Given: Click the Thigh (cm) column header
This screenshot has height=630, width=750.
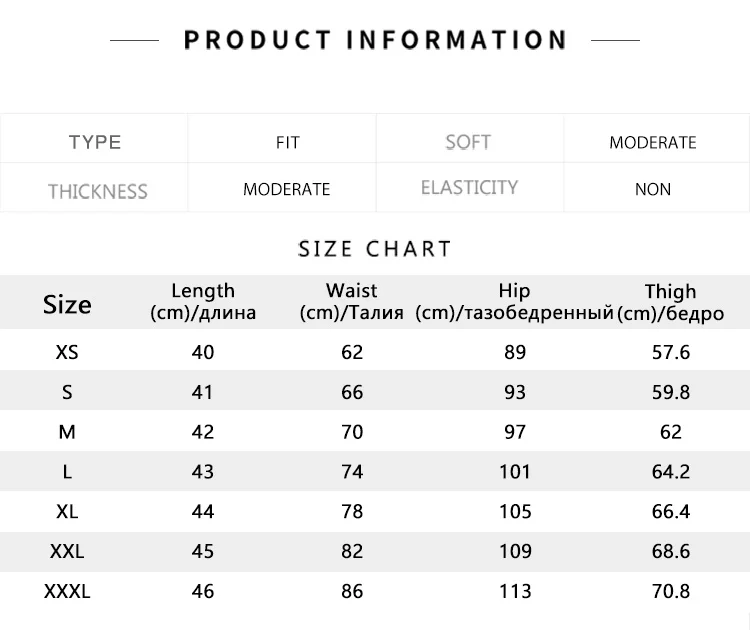Looking at the screenshot, I should [x=671, y=302].
